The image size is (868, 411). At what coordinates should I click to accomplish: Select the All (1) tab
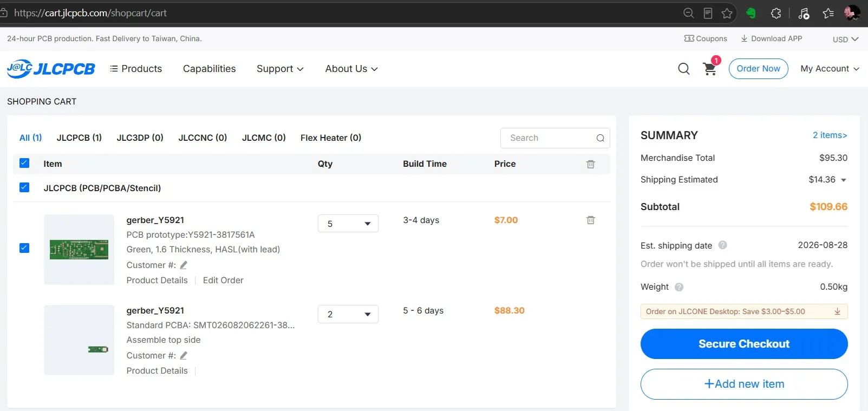pos(31,138)
